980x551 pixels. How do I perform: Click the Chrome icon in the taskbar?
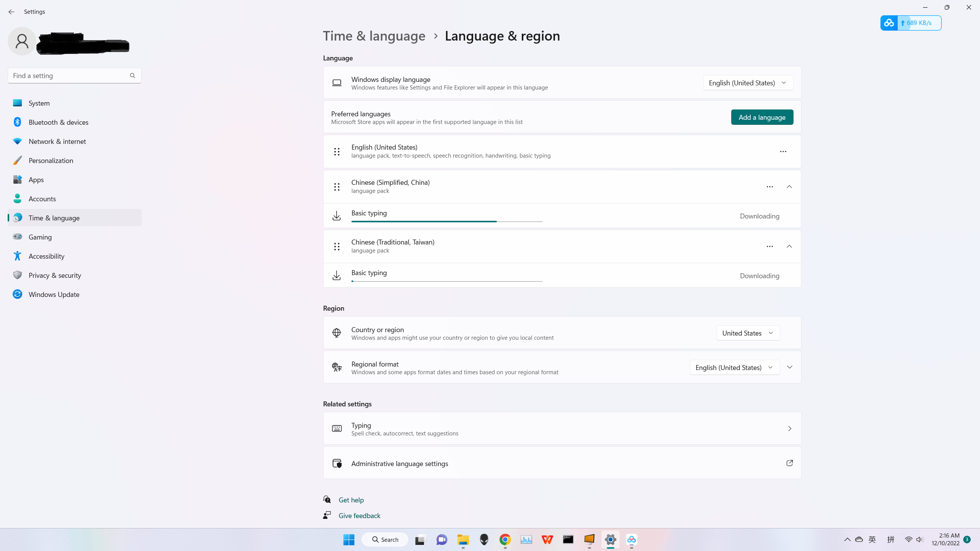(x=505, y=540)
